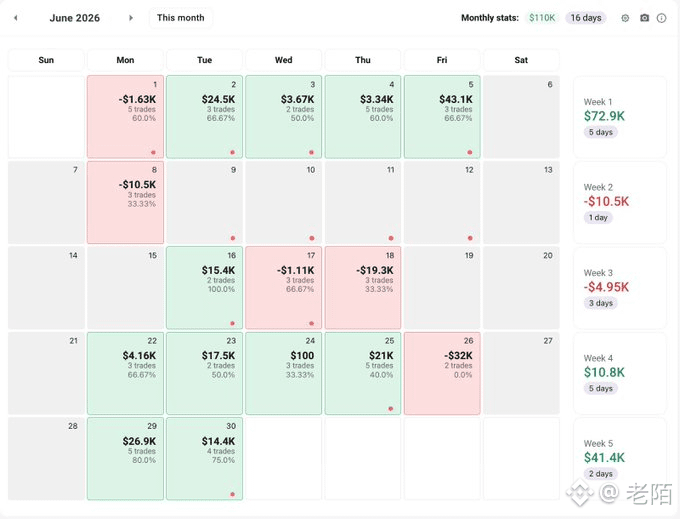Open June 29 day with $26.9K profit
Viewport: 680px width, 519px height.
coord(125,459)
